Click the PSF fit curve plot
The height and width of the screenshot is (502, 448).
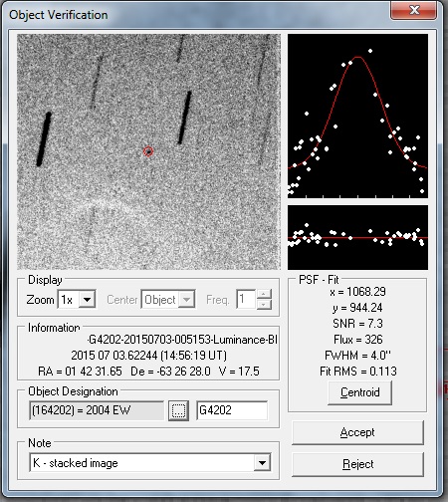pyautogui.click(x=357, y=116)
